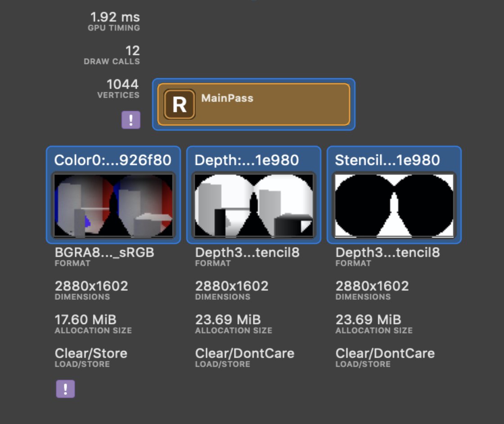Click the purple warning badge below Color0 Load/Store

pyautogui.click(x=65, y=389)
